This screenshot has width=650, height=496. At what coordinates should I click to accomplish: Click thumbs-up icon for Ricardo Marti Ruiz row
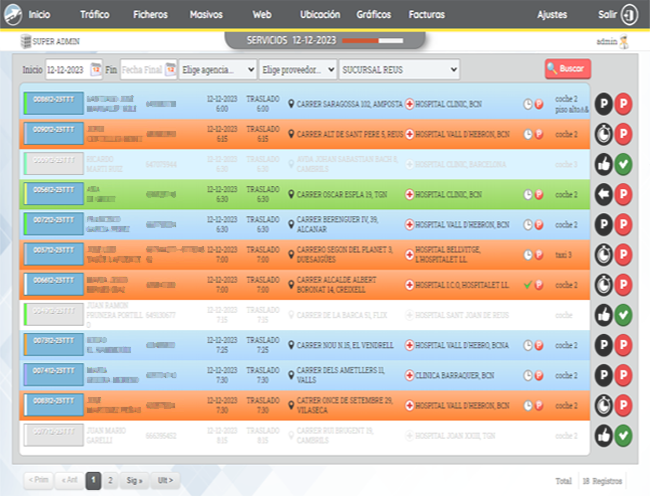tap(604, 164)
